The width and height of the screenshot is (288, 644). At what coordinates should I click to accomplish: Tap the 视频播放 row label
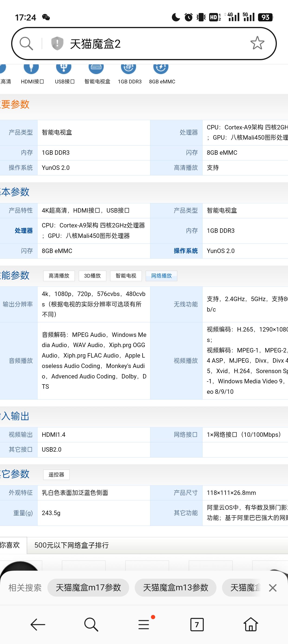[186, 361]
